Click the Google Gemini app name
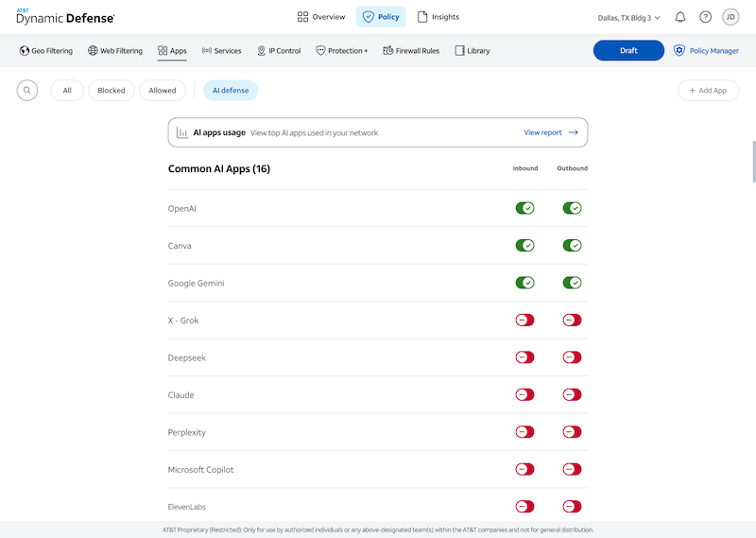The width and height of the screenshot is (756, 538). [196, 284]
